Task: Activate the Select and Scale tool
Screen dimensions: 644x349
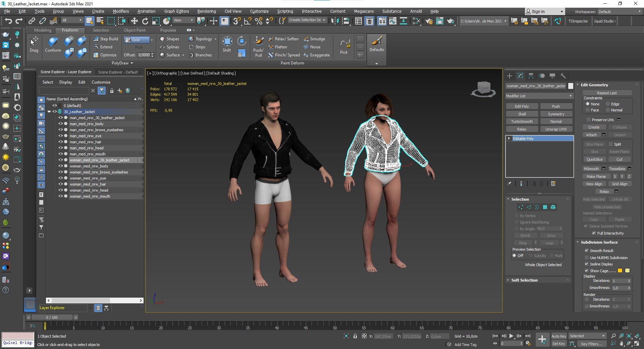Action: [156, 21]
